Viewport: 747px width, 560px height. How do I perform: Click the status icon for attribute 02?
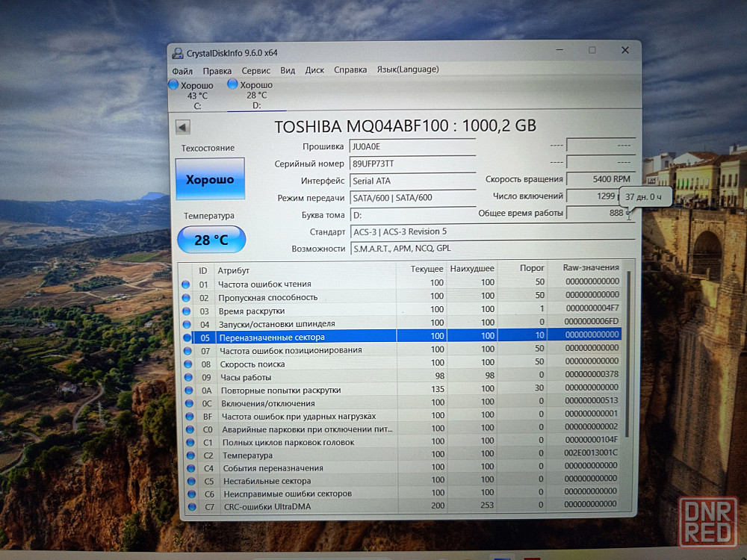point(186,298)
